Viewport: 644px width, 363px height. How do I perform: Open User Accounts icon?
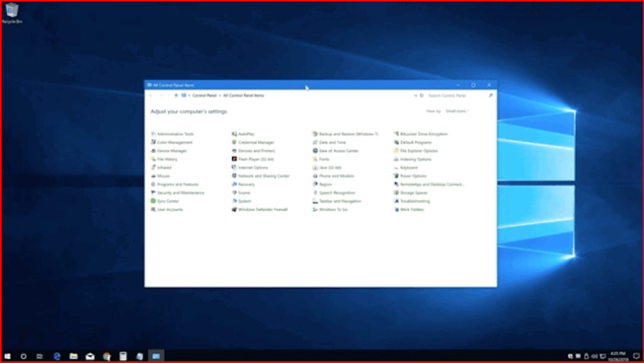(x=153, y=209)
